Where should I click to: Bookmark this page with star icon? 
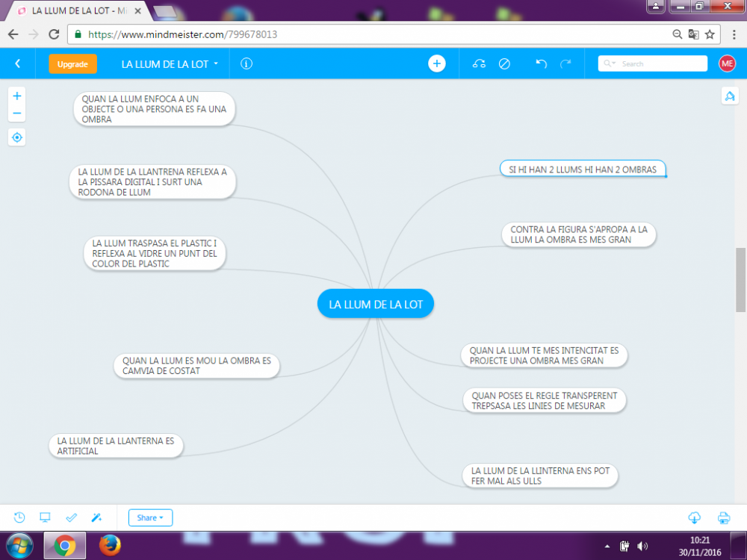pos(710,34)
